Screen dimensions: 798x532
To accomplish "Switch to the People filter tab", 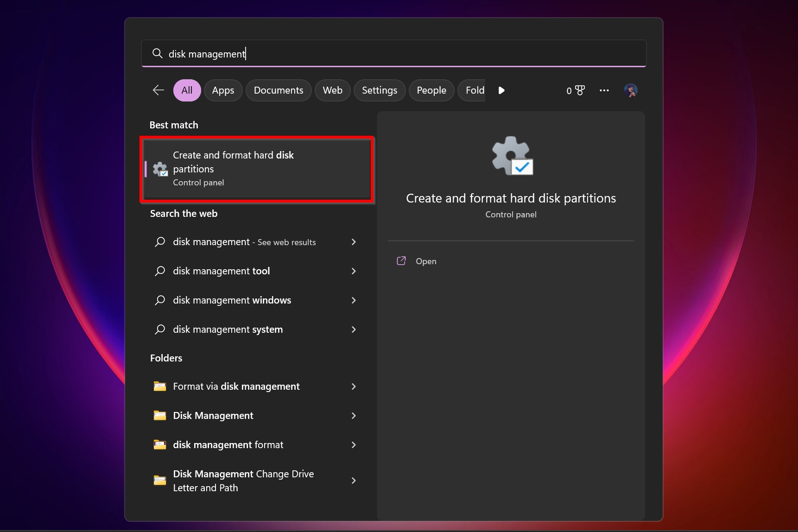I will coord(431,90).
